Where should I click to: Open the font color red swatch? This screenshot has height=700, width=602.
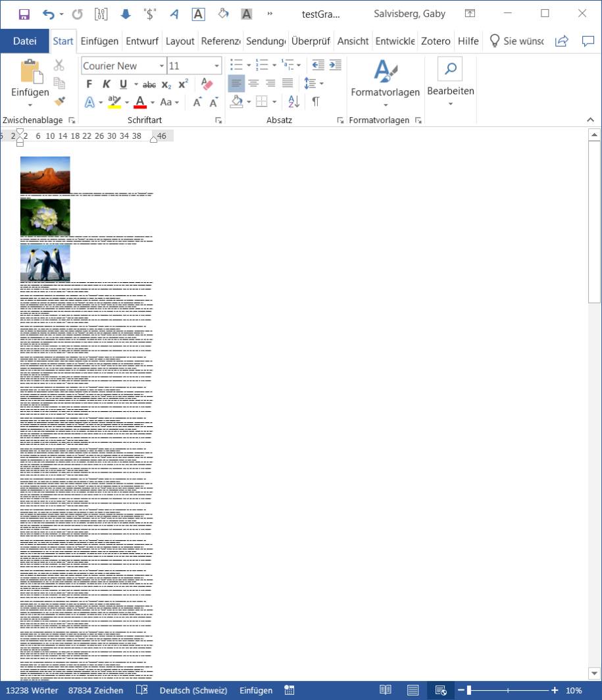[140, 102]
